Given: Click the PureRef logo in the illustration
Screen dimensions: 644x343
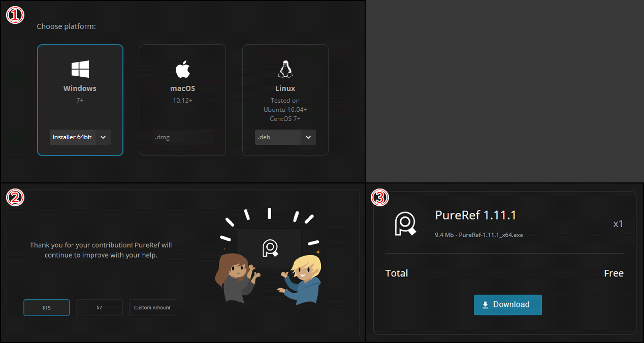Looking at the screenshot, I should pos(270,247).
